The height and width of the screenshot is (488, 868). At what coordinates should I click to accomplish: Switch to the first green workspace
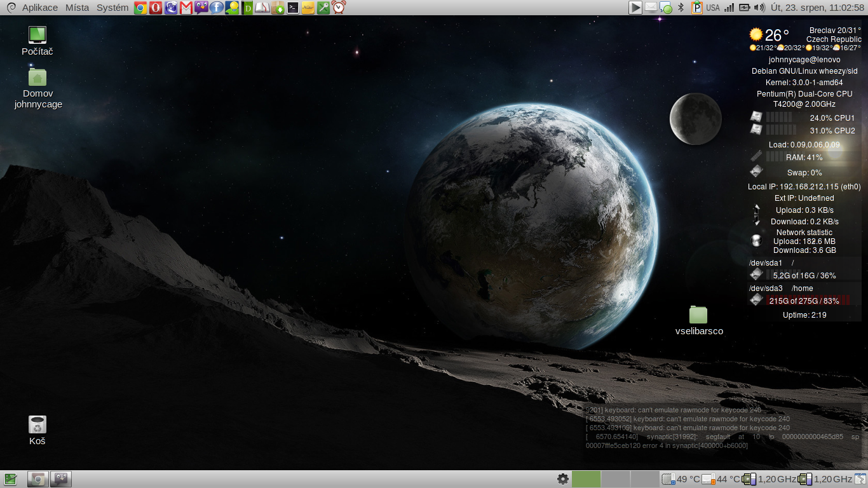[586, 479]
